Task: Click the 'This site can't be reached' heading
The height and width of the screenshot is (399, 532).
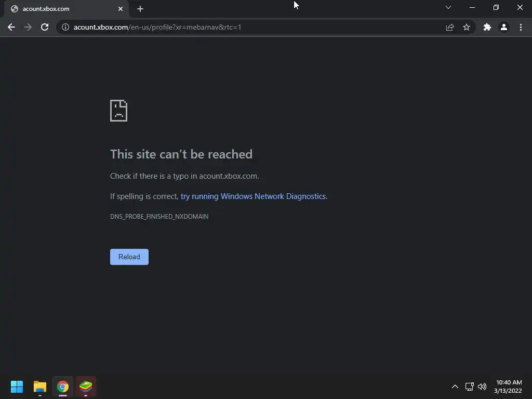Action: (181, 154)
